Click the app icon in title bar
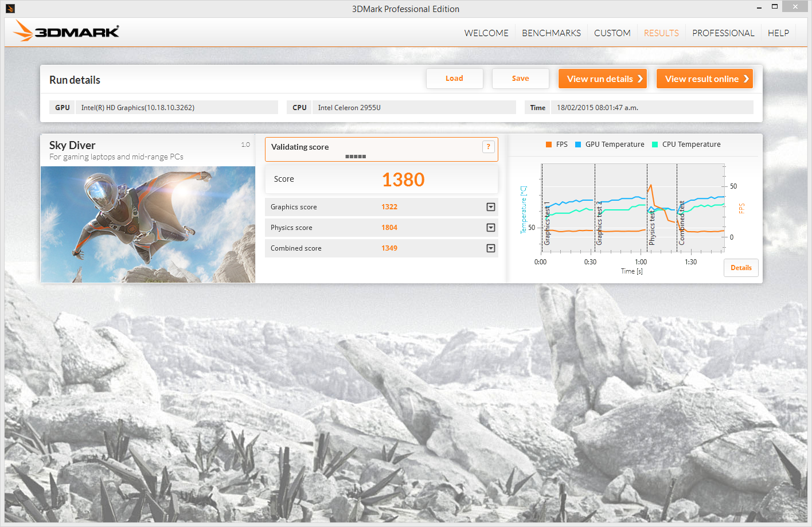 10,9
